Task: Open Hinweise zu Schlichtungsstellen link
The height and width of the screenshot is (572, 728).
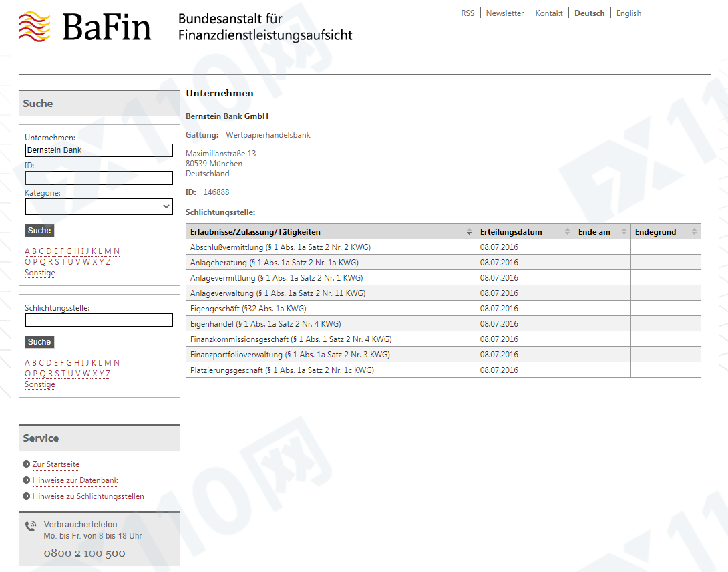Action: (88, 496)
